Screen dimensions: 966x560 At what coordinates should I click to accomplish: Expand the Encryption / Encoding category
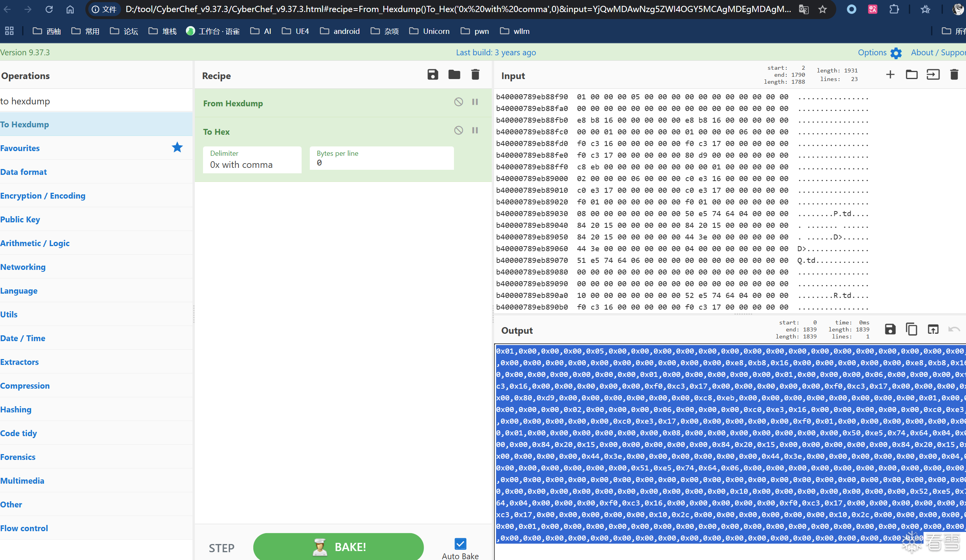(x=43, y=195)
